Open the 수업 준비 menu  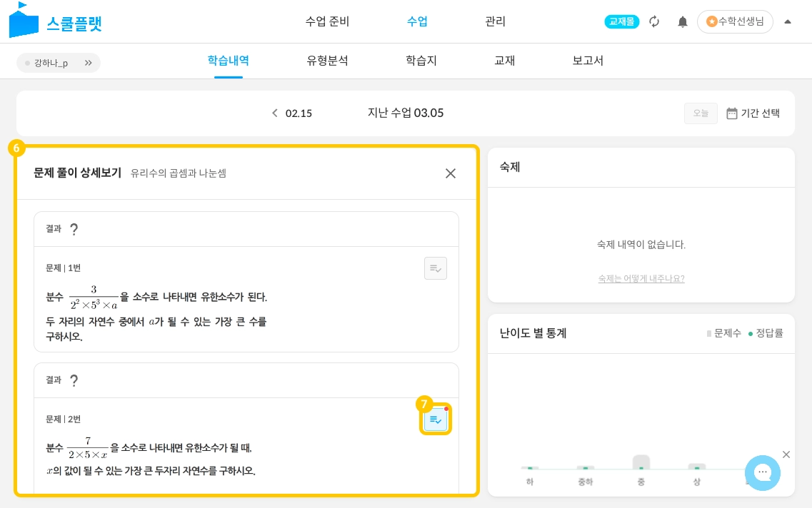click(327, 21)
